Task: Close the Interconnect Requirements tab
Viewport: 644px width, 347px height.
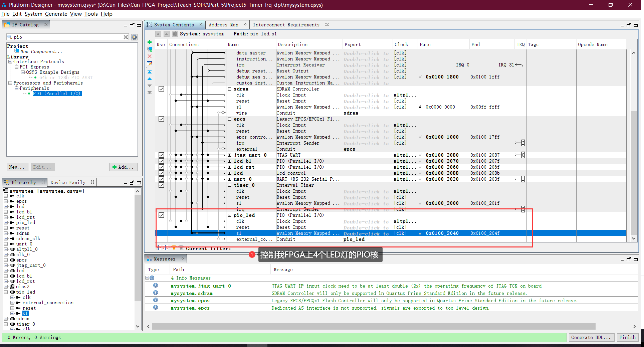Action: (x=327, y=24)
